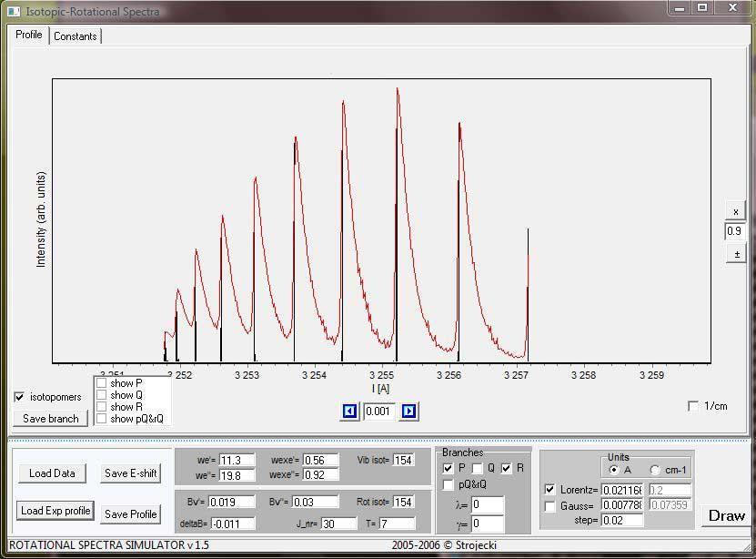Click the 3 254 axis label
The width and height of the screenshot is (756, 559).
(x=315, y=375)
